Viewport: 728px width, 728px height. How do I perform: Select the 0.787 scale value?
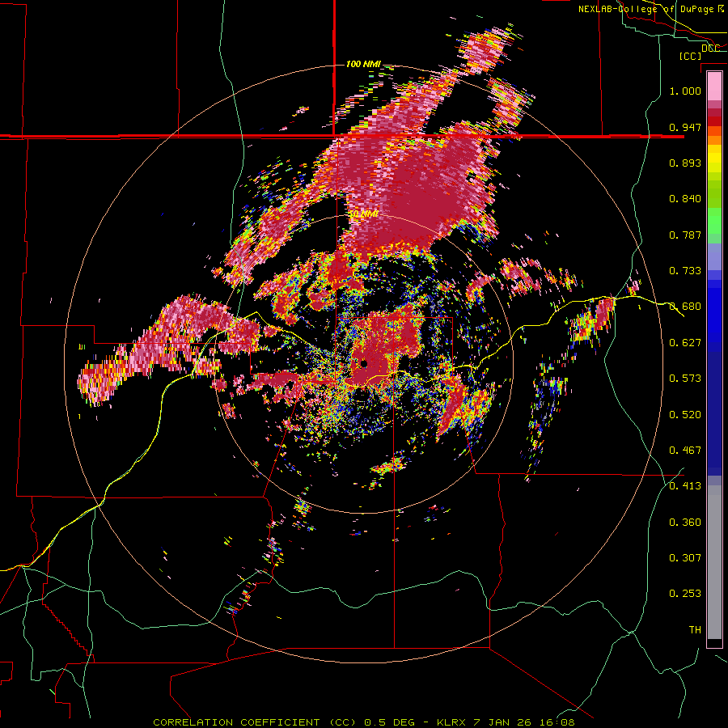[685, 235]
